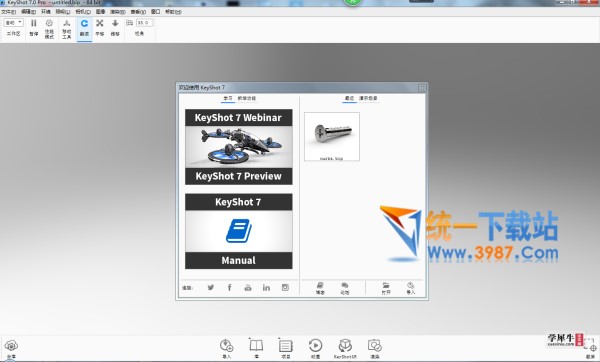This screenshot has width=600, height=362.
Task: Open the Cloud Library icon
Action: point(11,348)
